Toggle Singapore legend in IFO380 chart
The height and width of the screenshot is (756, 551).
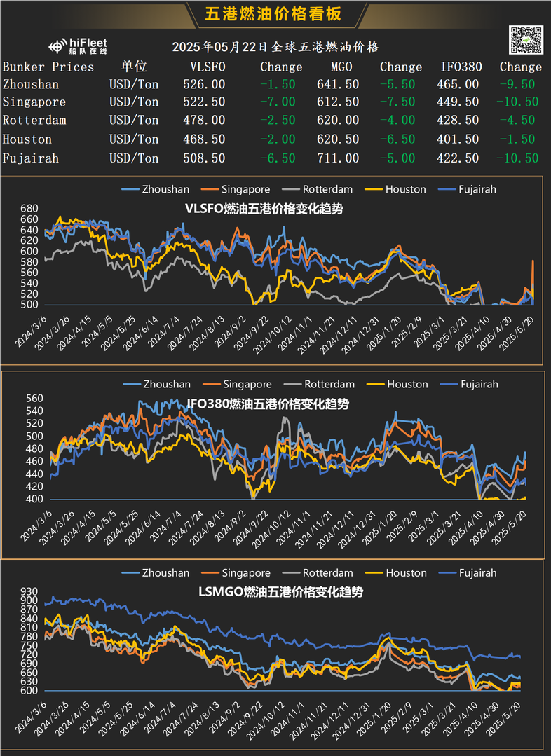tap(237, 384)
